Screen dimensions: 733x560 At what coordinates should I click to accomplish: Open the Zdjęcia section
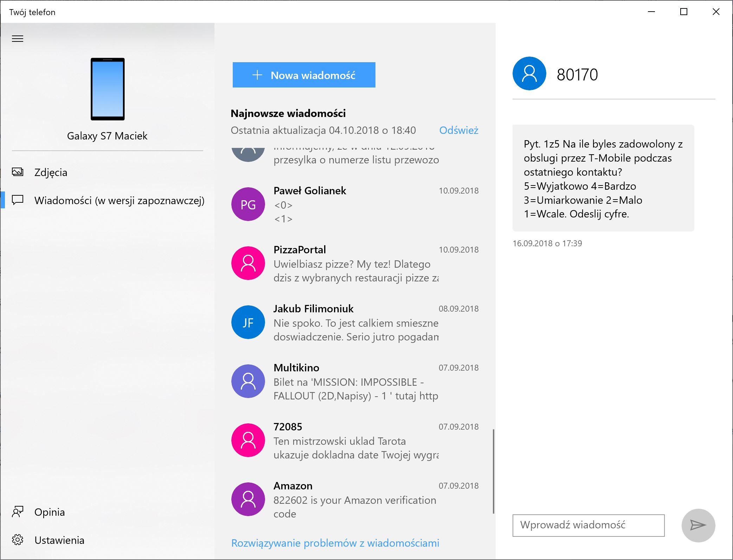click(107, 172)
